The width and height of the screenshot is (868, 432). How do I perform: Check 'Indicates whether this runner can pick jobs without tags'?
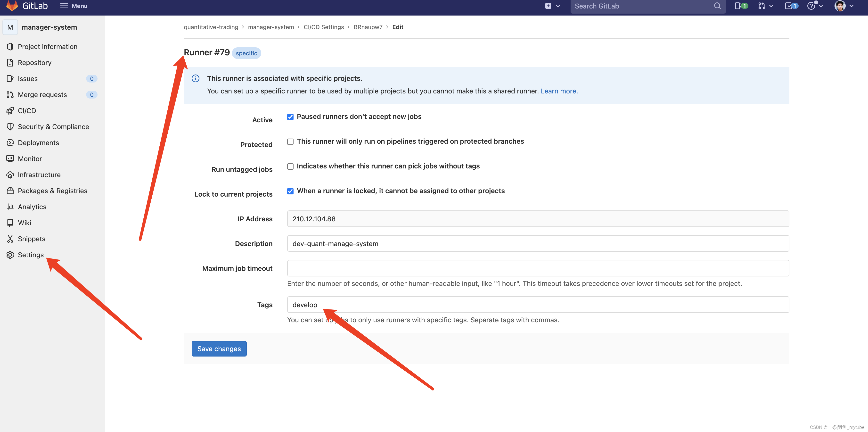290,166
